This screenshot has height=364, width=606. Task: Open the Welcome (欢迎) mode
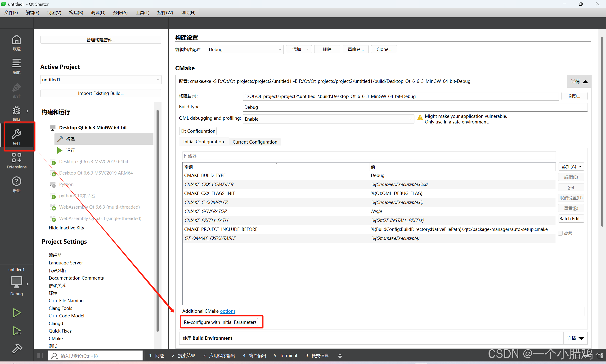tap(16, 43)
